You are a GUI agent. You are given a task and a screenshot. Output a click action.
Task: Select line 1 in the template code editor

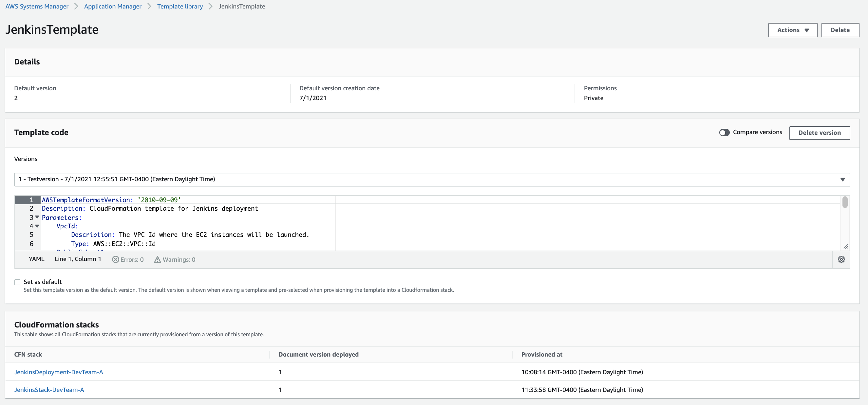[31, 200]
